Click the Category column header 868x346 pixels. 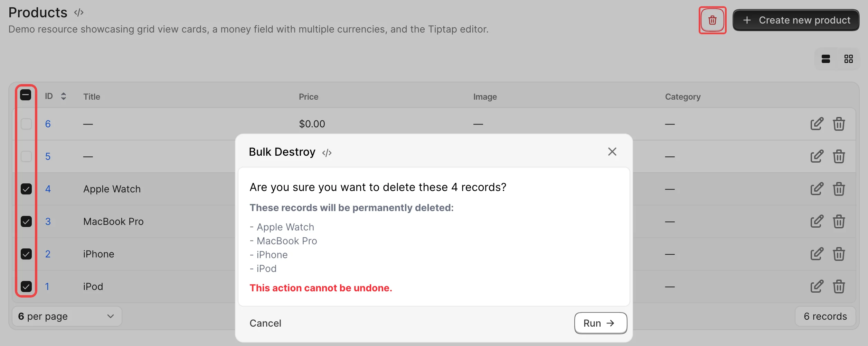[x=683, y=97]
